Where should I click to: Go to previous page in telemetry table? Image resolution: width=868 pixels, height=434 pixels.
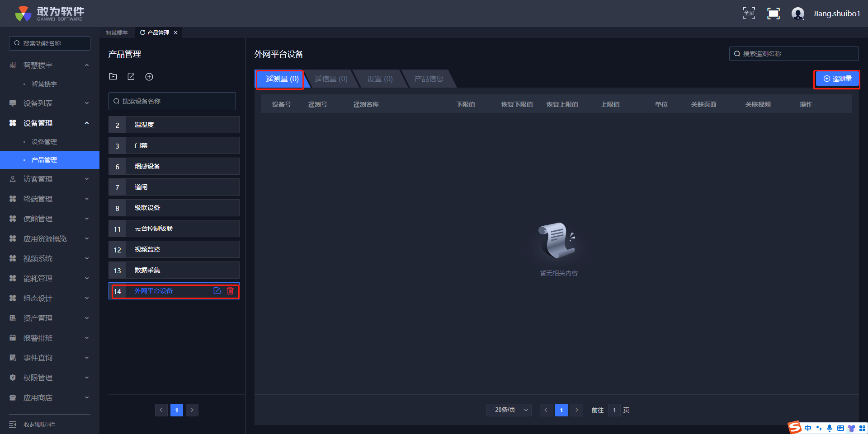(546, 410)
